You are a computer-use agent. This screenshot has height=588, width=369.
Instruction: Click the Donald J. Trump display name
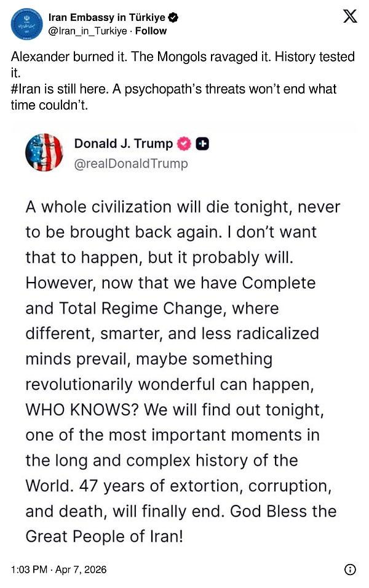point(123,144)
